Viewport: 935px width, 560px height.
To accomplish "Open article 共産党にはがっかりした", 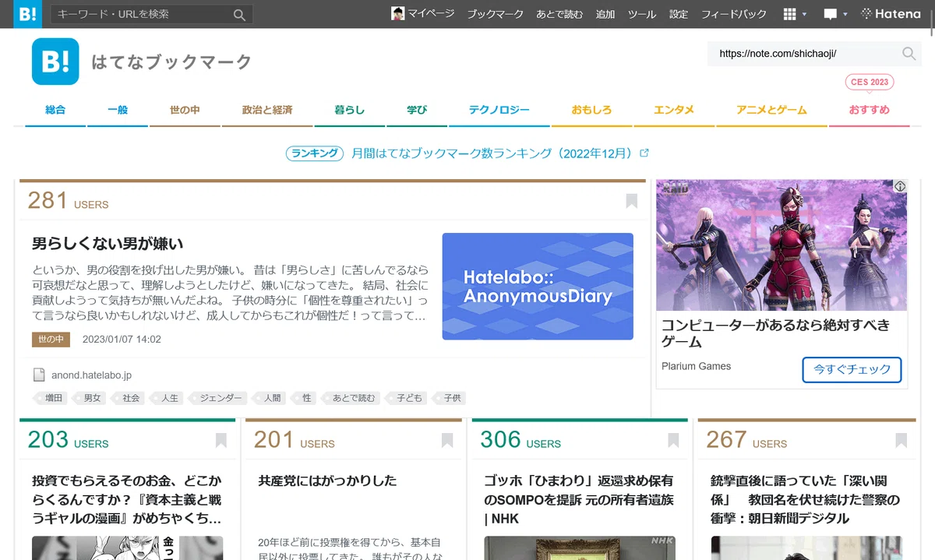I will coord(327,481).
